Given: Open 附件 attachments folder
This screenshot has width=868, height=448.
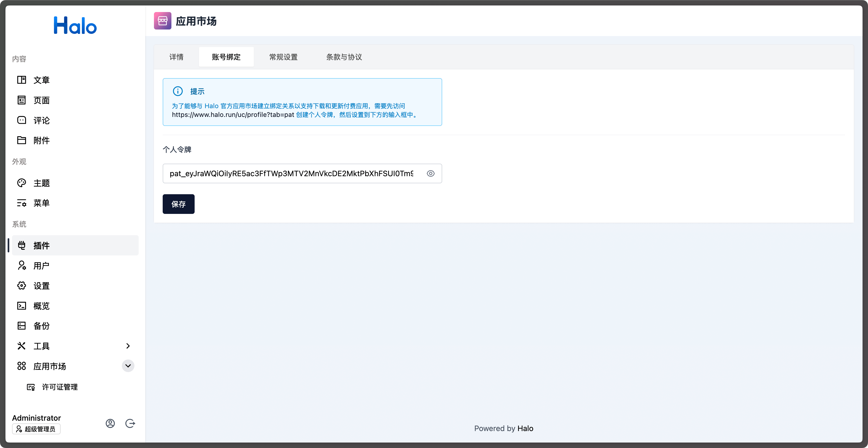Looking at the screenshot, I should [41, 141].
